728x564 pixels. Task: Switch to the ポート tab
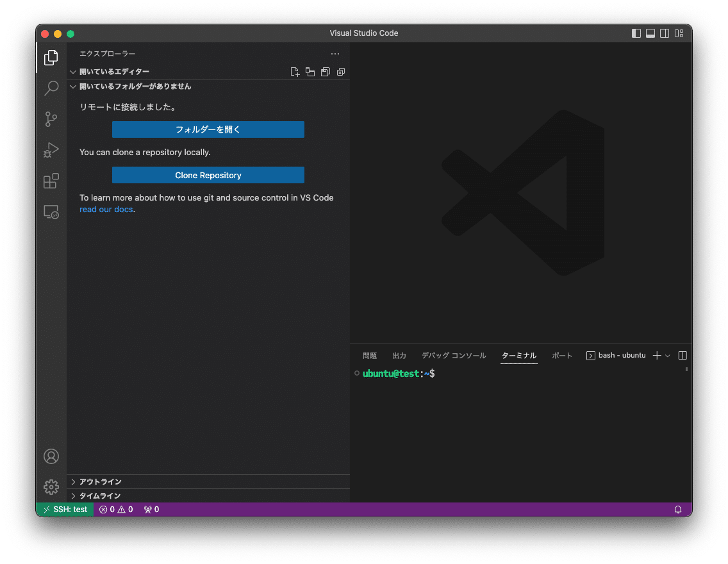click(x=562, y=356)
